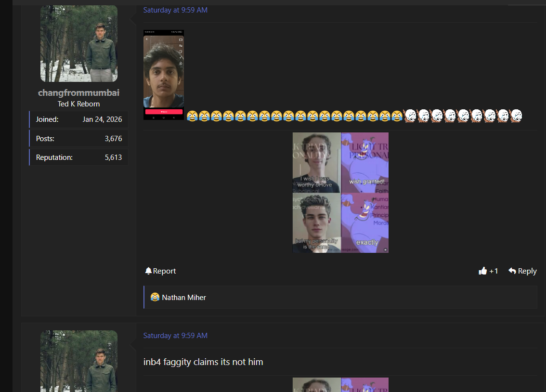Click the +1 like button
Screen dimensions: 546x392
click(488, 271)
